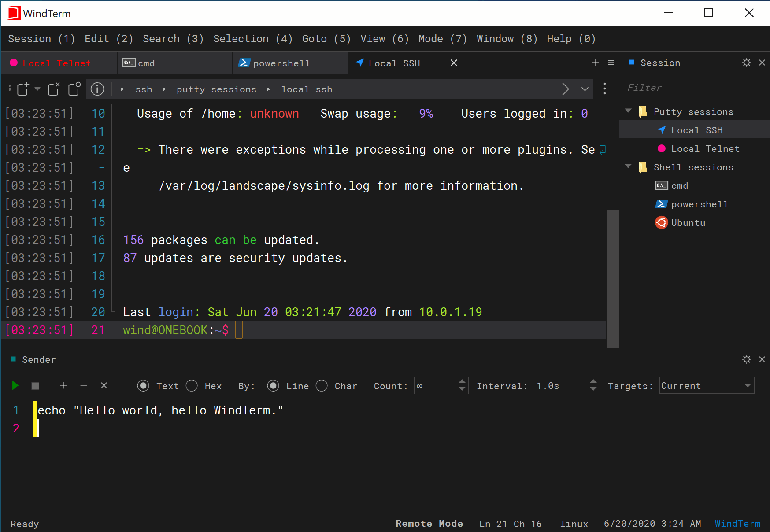Image resolution: width=770 pixels, height=532 pixels.
Task: Select Ubuntu in Shell sessions
Action: pyautogui.click(x=695, y=223)
